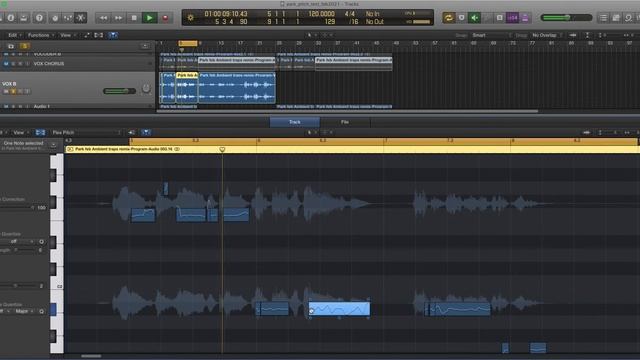Toggle the Replace mode button
Screen dimensions: 640x360
point(462,18)
